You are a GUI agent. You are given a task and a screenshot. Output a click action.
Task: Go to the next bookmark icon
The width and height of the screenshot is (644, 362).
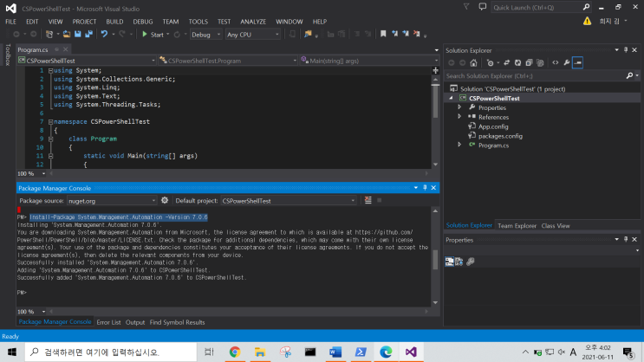pyautogui.click(x=406, y=34)
